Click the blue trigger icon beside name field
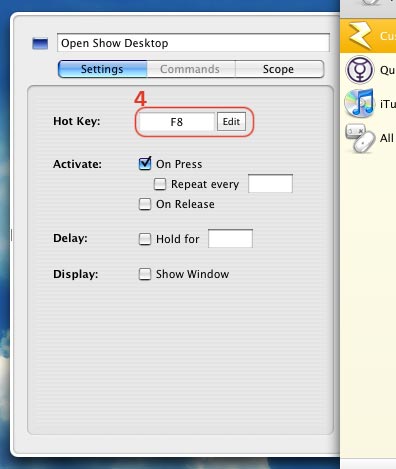The height and width of the screenshot is (469, 396). pos(40,44)
